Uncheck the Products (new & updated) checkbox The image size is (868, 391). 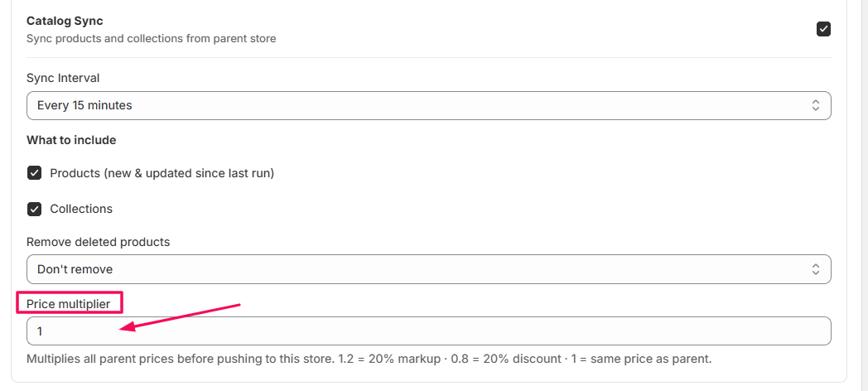34,173
